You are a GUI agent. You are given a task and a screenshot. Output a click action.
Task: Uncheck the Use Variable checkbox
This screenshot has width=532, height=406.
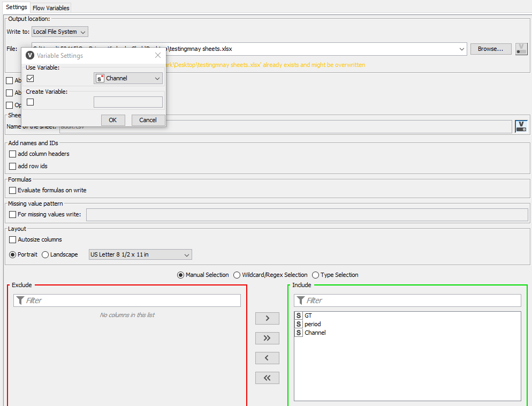pyautogui.click(x=31, y=78)
